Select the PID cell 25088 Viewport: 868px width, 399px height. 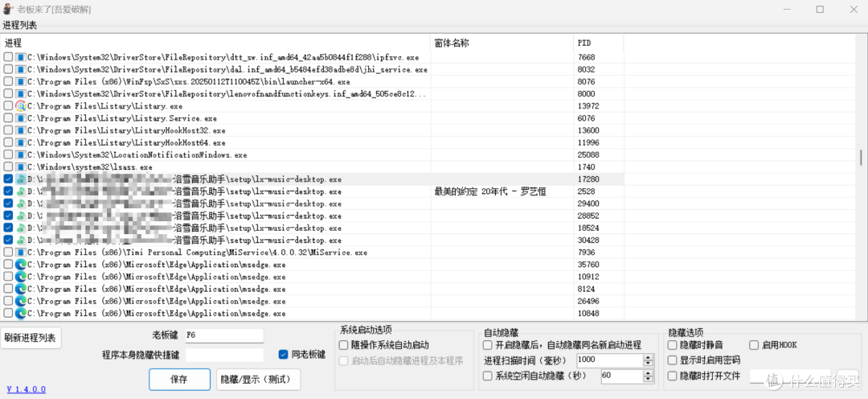pyautogui.click(x=588, y=154)
